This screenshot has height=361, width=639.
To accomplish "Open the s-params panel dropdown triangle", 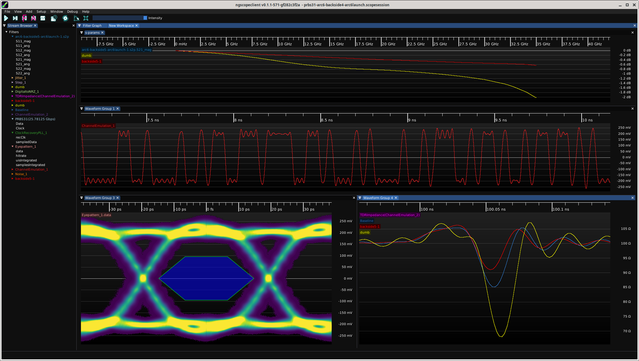I will click(82, 33).
